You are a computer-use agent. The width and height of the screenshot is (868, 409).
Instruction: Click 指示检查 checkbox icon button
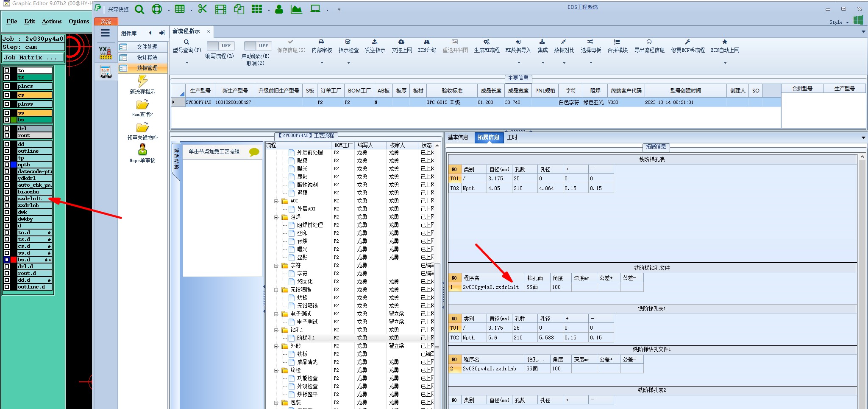(x=348, y=46)
